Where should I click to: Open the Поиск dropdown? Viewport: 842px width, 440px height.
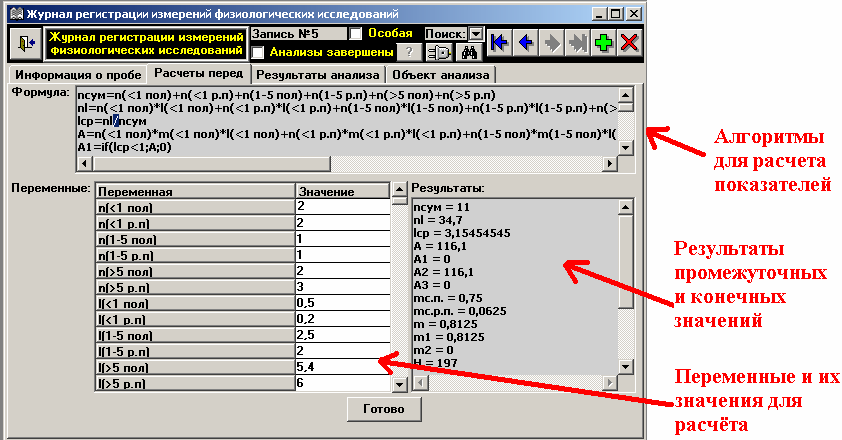pyautogui.click(x=476, y=34)
